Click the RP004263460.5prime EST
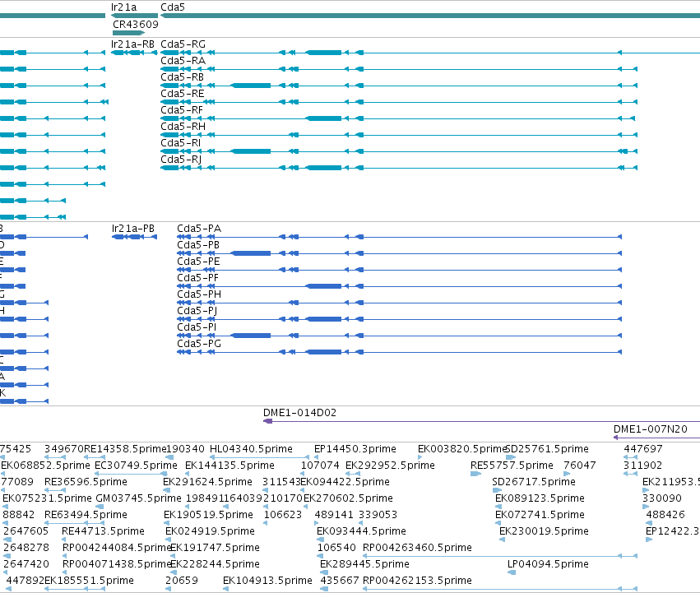This screenshot has height=593, width=700. (500, 556)
